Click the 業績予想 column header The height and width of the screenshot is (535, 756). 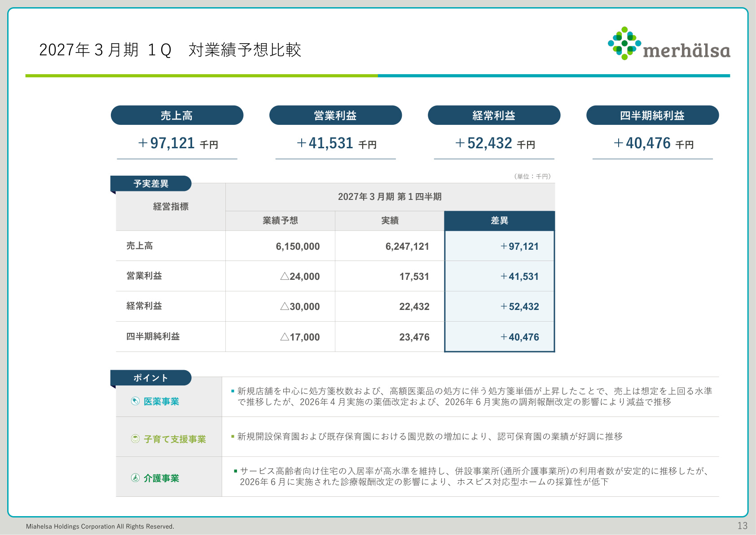280,221
